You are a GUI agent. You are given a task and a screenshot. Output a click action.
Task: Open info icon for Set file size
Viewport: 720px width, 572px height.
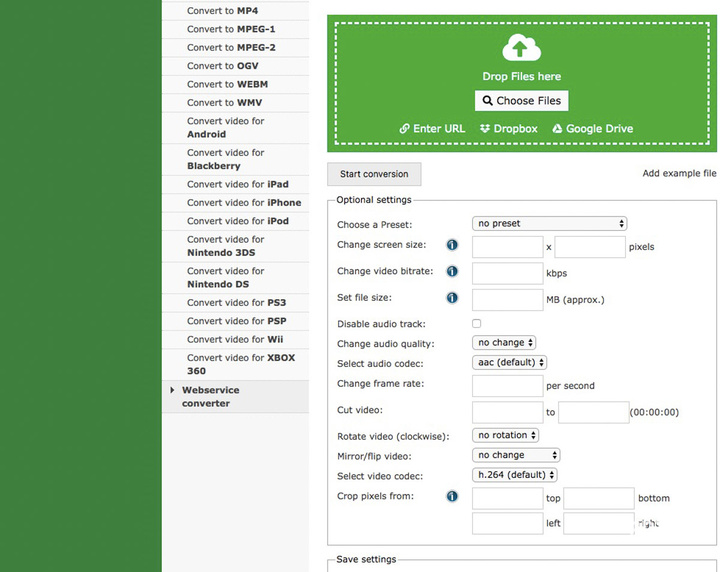point(452,298)
